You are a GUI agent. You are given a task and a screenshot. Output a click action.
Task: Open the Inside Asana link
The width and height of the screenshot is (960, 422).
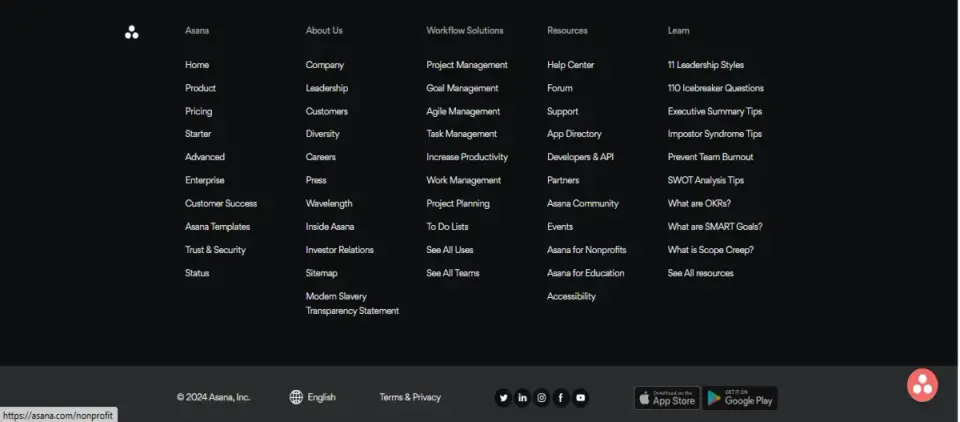tap(330, 227)
